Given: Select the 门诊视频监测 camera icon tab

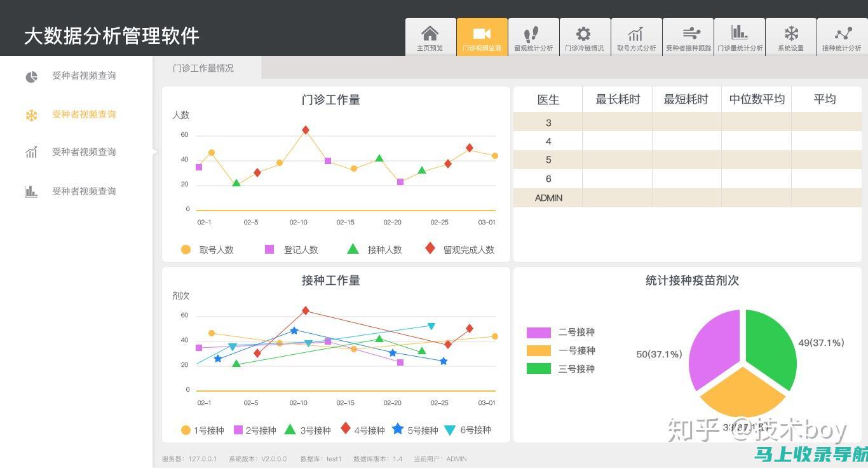Looking at the screenshot, I should [482, 37].
